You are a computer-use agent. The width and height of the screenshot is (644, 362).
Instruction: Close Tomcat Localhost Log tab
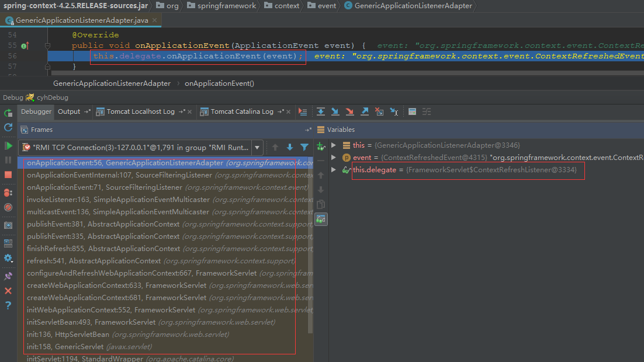tap(190, 112)
